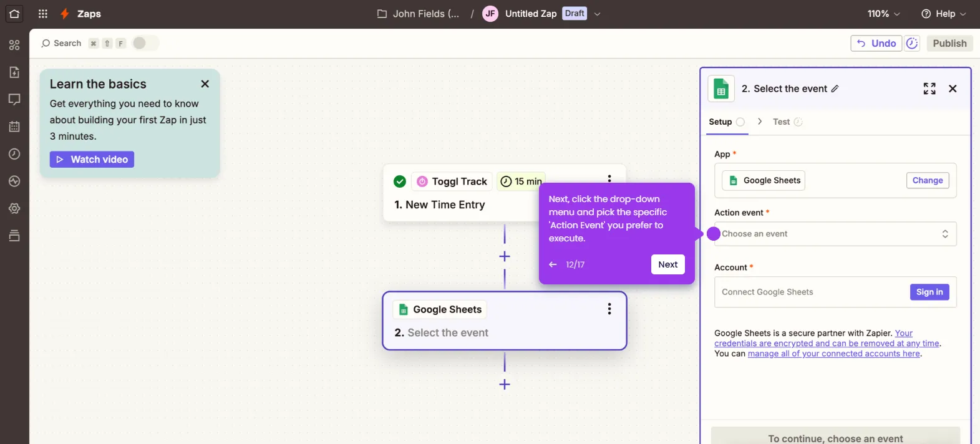Click the Zaps lightning bolt logo
This screenshot has width=980, height=444.
point(64,14)
